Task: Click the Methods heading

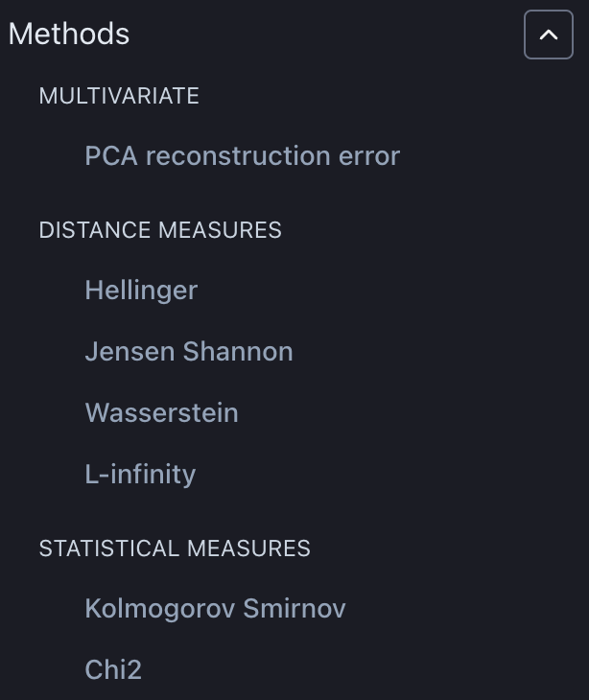Action: tap(69, 35)
